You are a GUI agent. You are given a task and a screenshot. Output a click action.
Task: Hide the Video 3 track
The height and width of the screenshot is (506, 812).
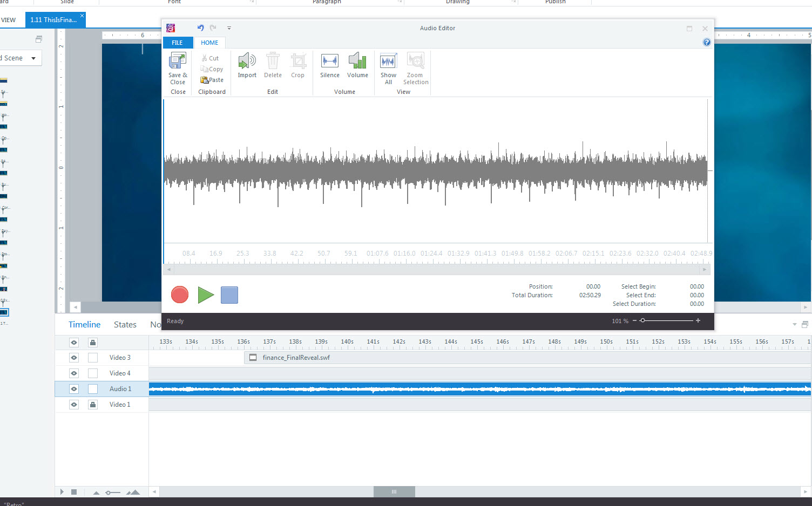click(x=74, y=358)
